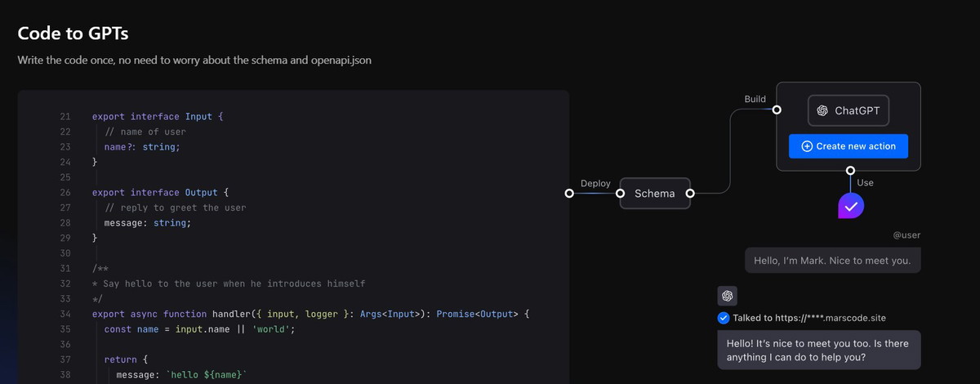Click the Build connector node circle
Screen dimensions: 980x384
pyautogui.click(x=777, y=109)
